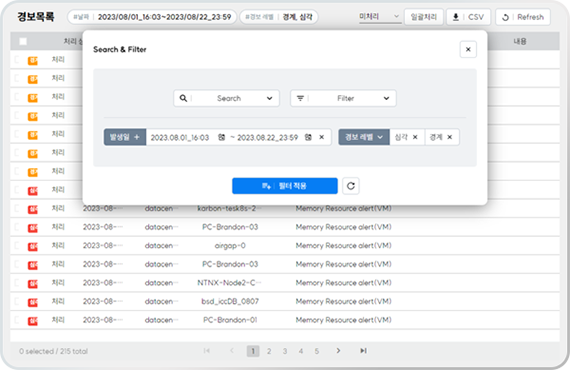Remove the 심각 filter chip
The image size is (570, 370).
pos(415,137)
